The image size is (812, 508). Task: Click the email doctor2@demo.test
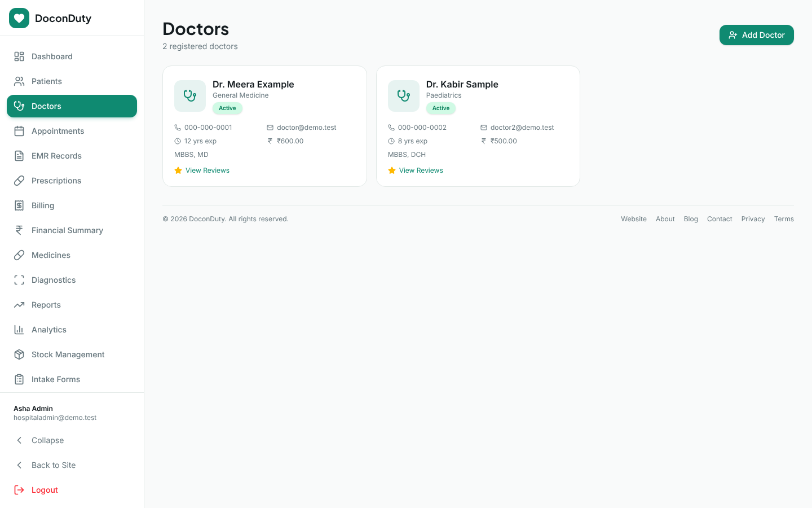click(522, 128)
